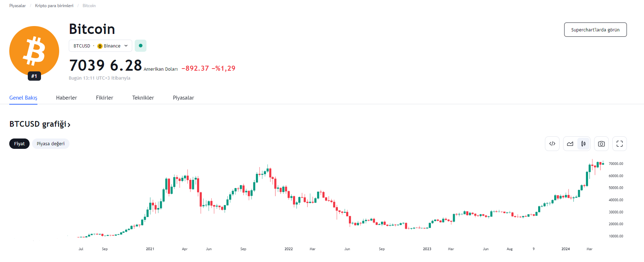
Task: Enter fullscreen mode with the expand icon
Action: pos(619,143)
